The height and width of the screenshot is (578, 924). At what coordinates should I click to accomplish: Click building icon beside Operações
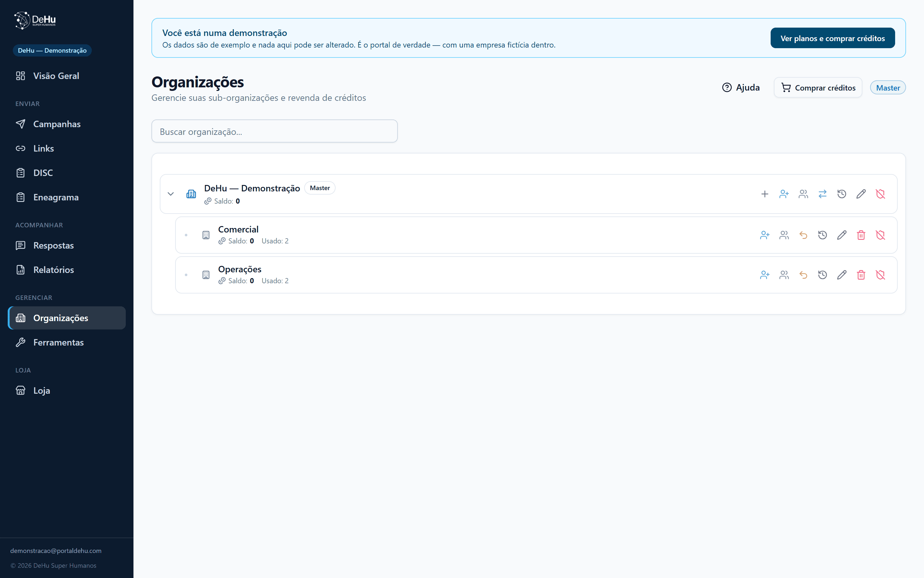coord(206,275)
